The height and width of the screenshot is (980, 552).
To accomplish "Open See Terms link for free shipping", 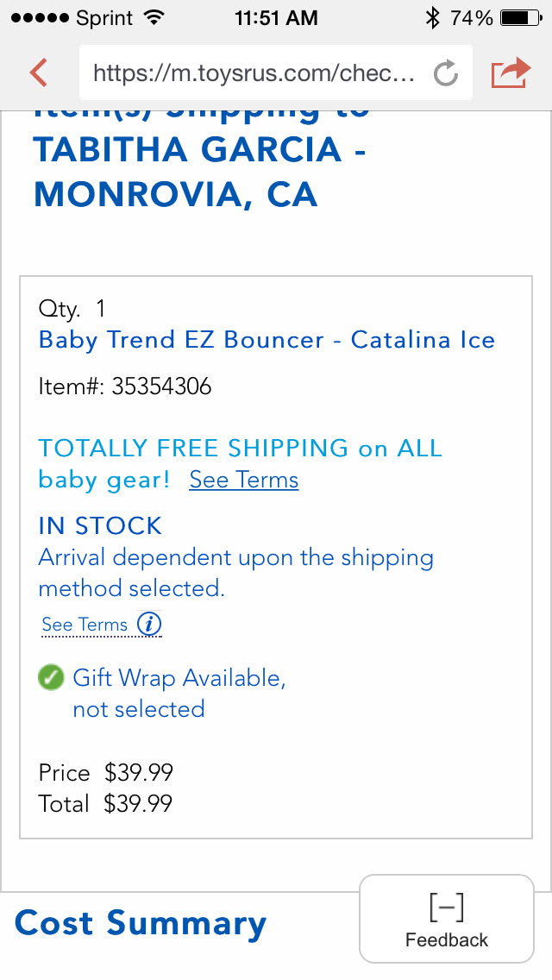I will click(244, 480).
